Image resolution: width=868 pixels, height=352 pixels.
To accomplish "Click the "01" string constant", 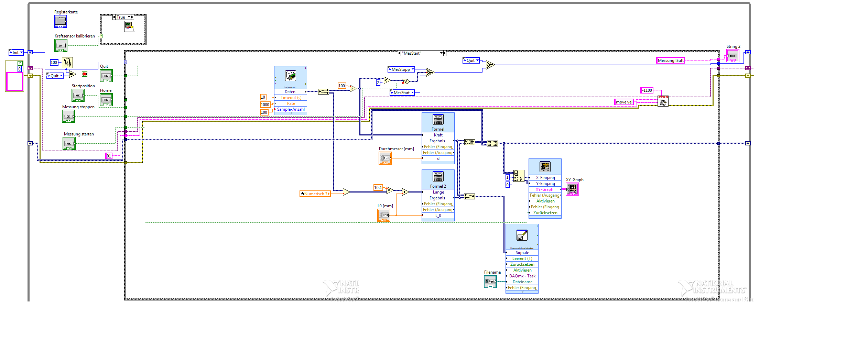I will point(109,156).
